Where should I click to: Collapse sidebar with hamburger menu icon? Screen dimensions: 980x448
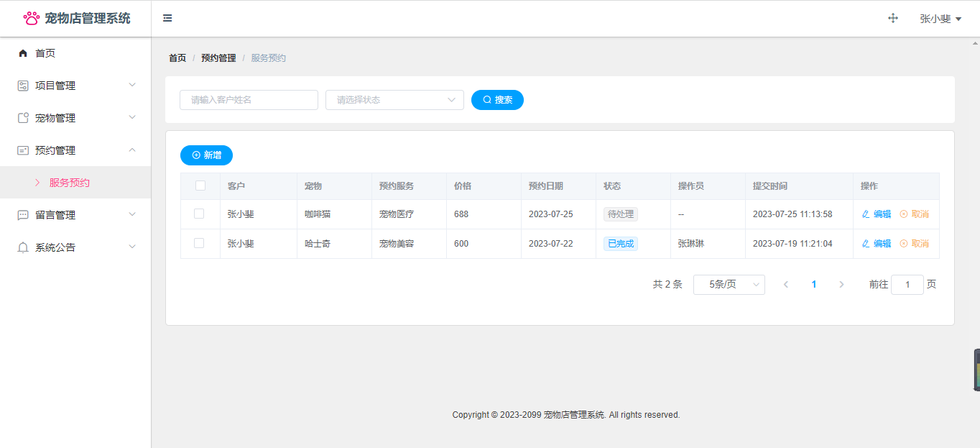tap(167, 19)
